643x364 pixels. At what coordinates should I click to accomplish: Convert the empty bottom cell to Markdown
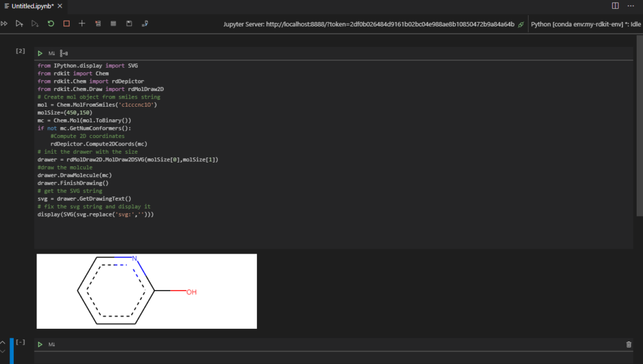click(51, 345)
